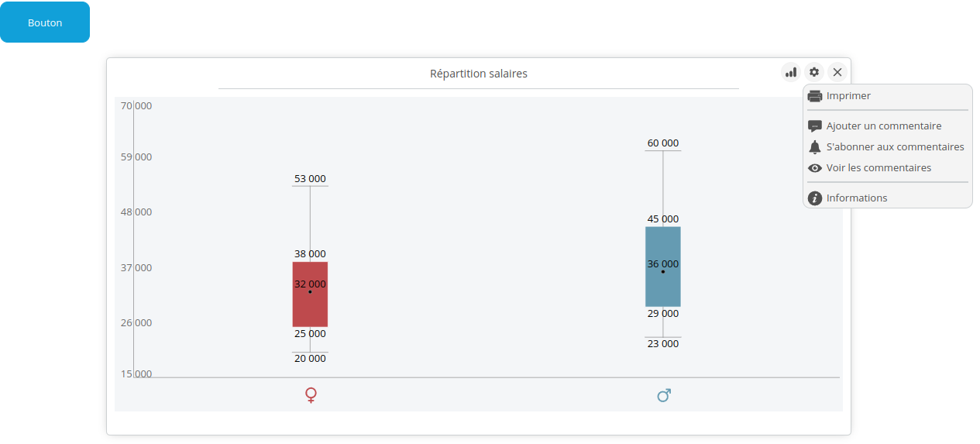Click the eye icon for comments

(x=815, y=168)
